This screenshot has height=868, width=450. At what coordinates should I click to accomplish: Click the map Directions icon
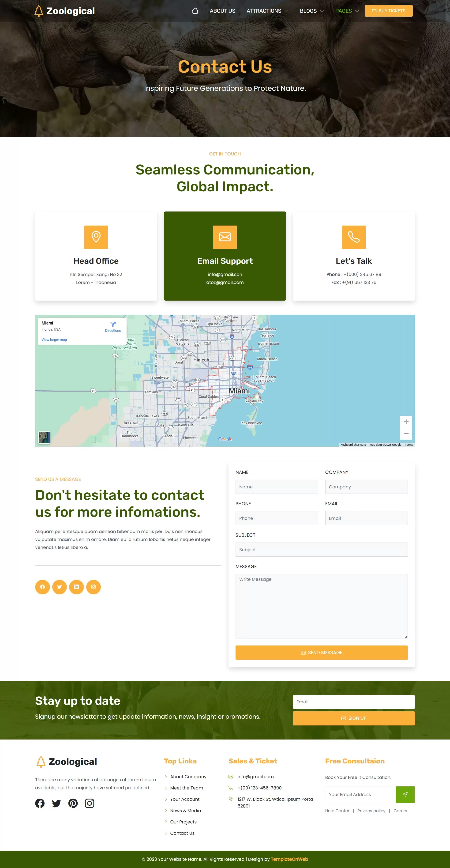[113, 325]
